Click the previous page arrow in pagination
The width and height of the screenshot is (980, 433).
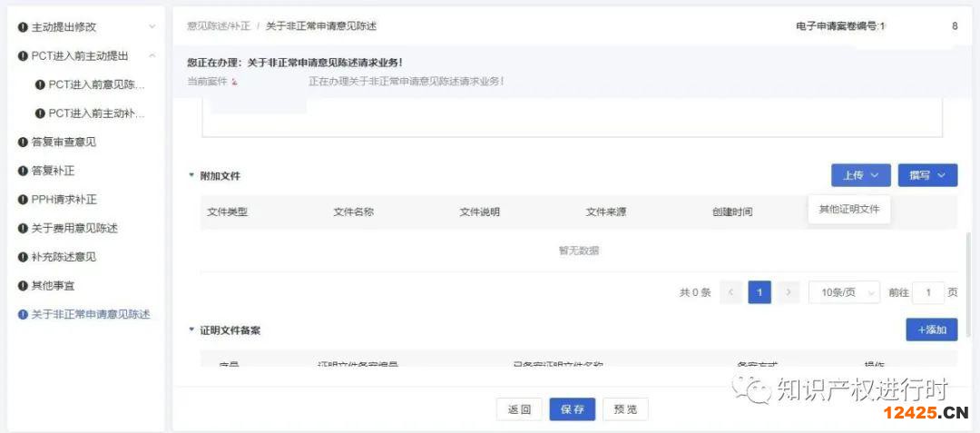pyautogui.click(x=730, y=292)
